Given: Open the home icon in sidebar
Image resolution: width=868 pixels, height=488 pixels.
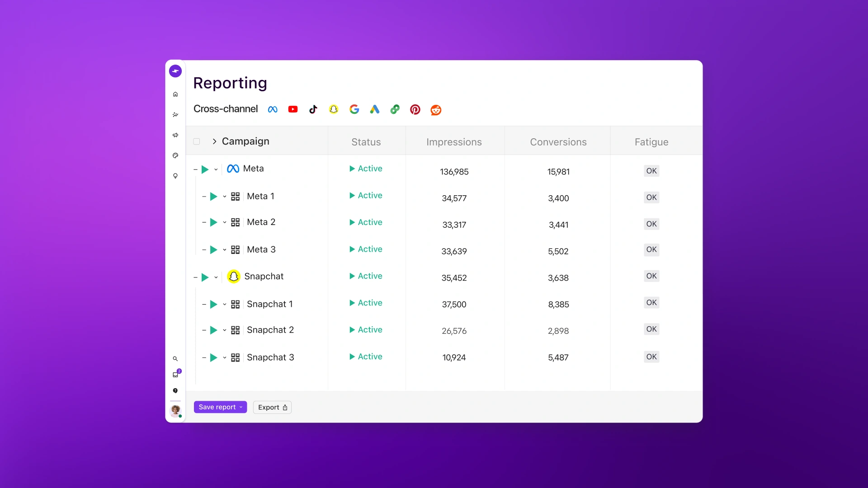Looking at the screenshot, I should tap(175, 94).
